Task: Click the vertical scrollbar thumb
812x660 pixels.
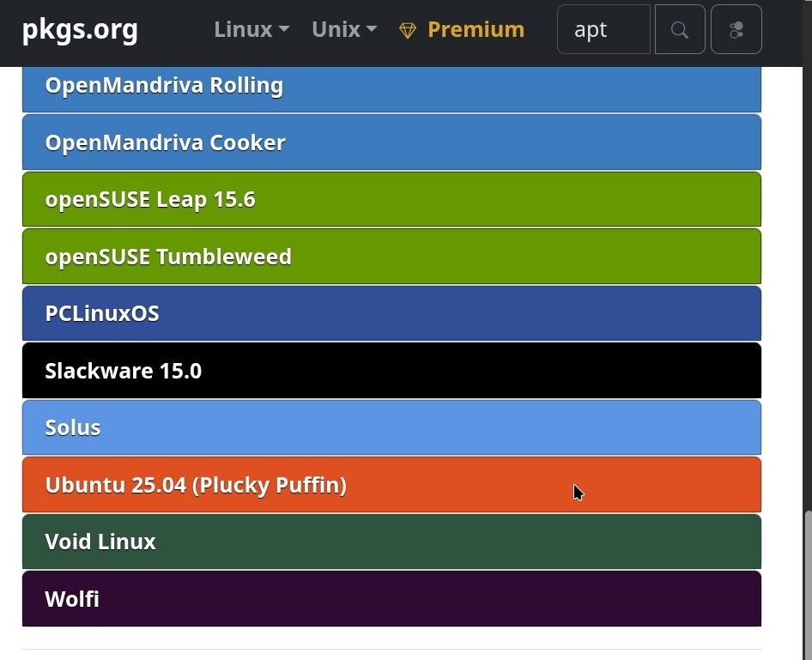Action: click(x=807, y=584)
